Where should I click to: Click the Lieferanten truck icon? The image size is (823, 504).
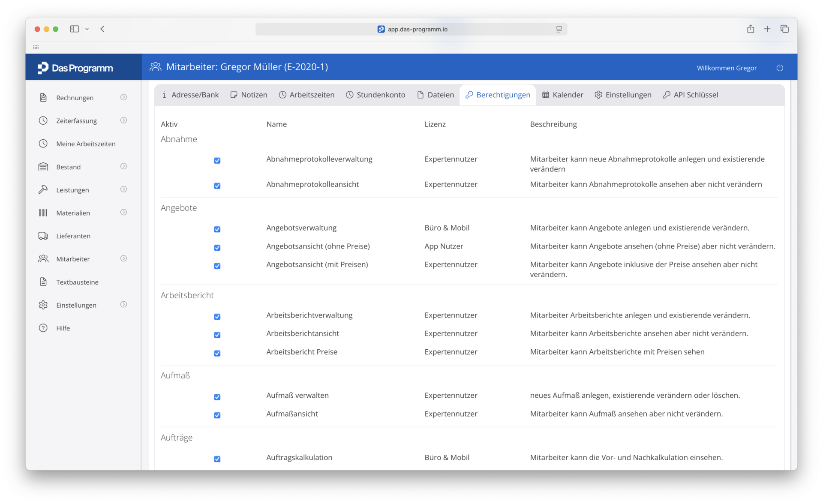click(43, 236)
